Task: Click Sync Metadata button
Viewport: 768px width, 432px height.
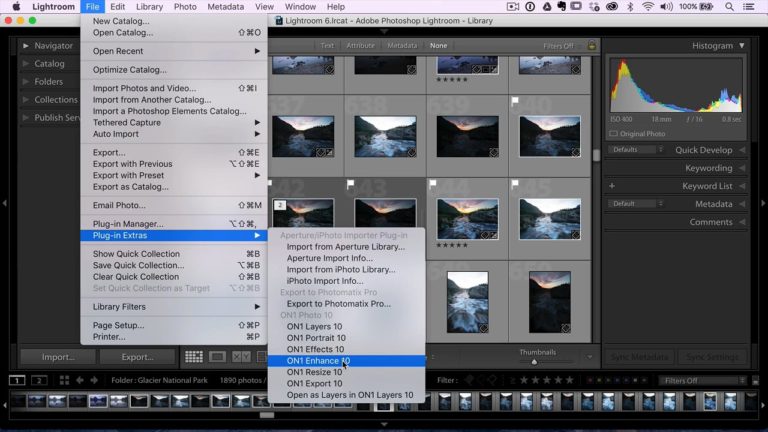Action: point(640,357)
